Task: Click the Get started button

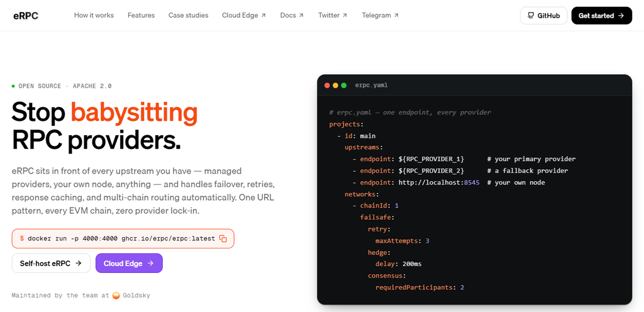Action: tap(602, 16)
